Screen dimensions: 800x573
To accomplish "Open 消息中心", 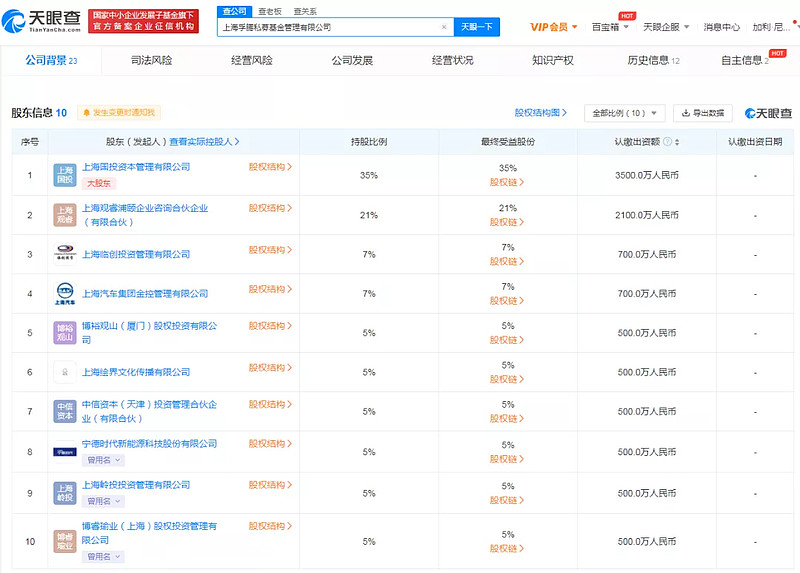I will [x=721, y=27].
